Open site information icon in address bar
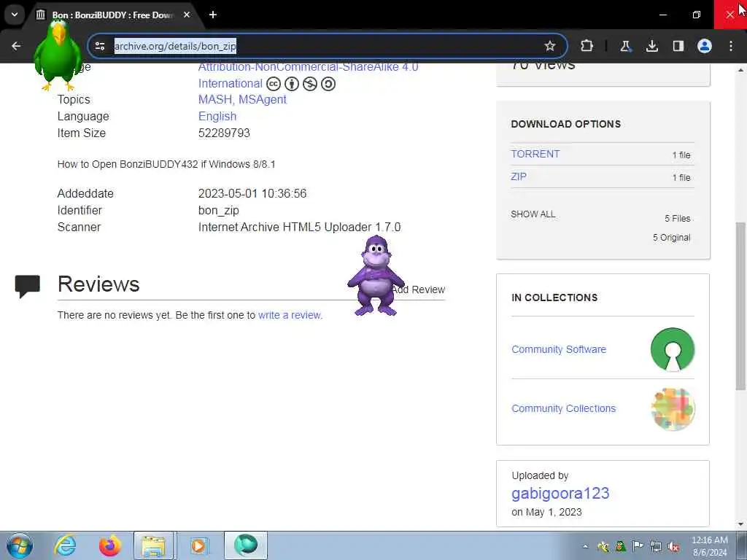 [100, 46]
